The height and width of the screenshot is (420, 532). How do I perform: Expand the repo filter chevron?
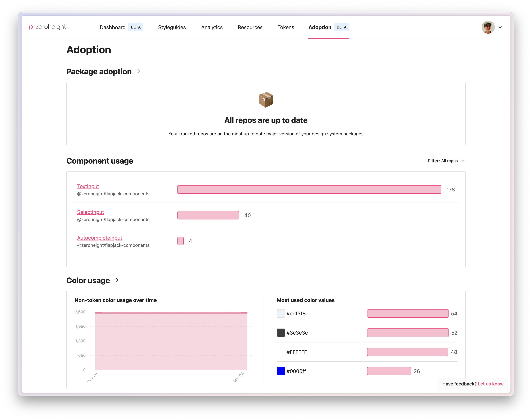(x=463, y=161)
